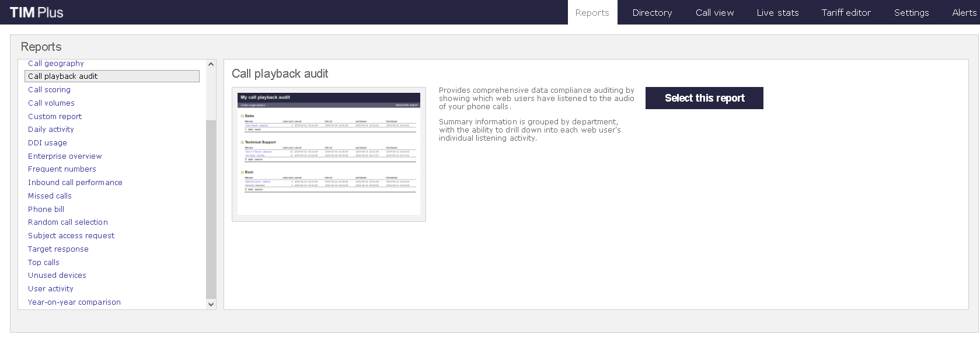Screen dimensions: 980x338
Task: Open the Call view tab
Action: click(714, 12)
